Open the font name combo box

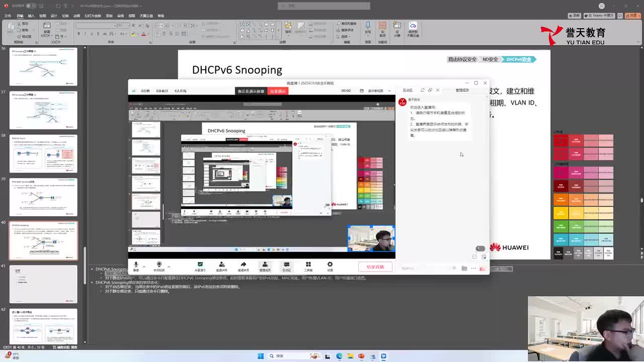tap(96, 26)
